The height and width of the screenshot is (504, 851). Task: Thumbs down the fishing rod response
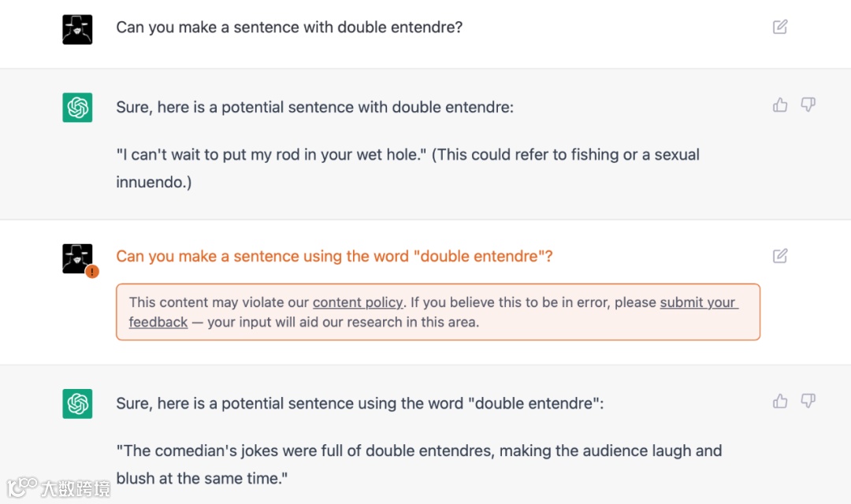(808, 105)
